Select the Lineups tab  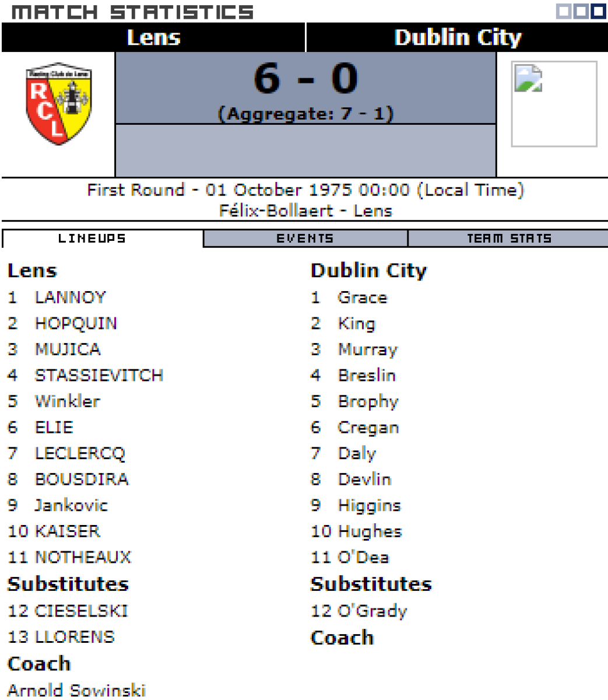[x=92, y=239]
